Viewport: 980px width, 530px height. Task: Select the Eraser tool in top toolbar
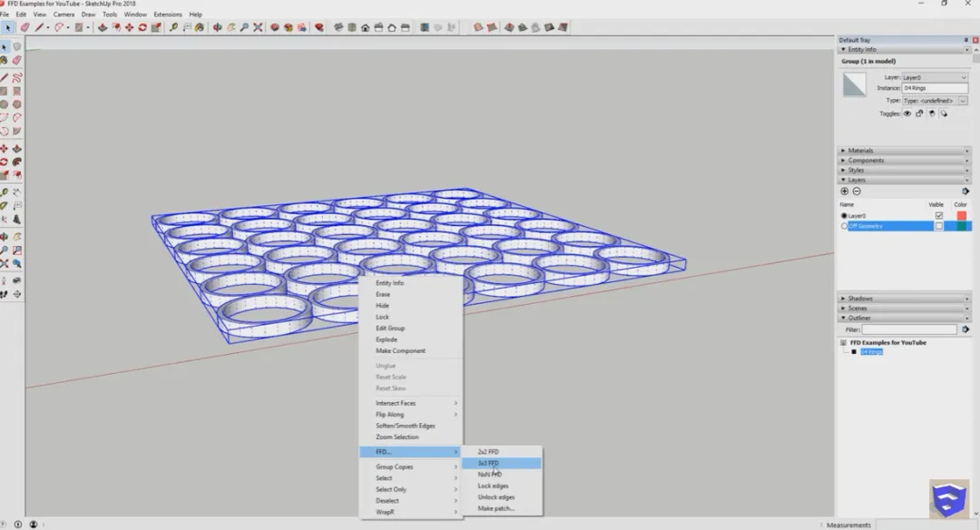[24, 27]
